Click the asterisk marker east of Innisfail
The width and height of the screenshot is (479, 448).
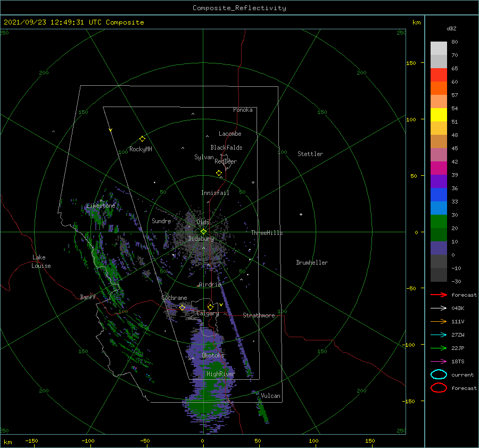click(x=253, y=183)
